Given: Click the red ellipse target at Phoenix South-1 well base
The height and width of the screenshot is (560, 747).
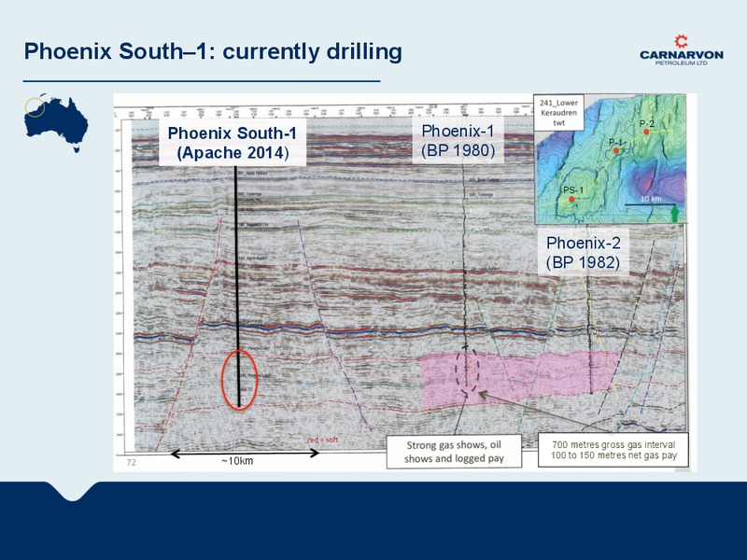Looking at the screenshot, I should pos(240,380).
